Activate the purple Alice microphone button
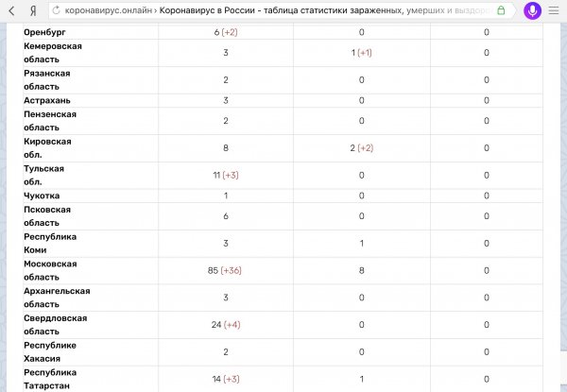The width and height of the screenshot is (567, 392). [x=531, y=9]
